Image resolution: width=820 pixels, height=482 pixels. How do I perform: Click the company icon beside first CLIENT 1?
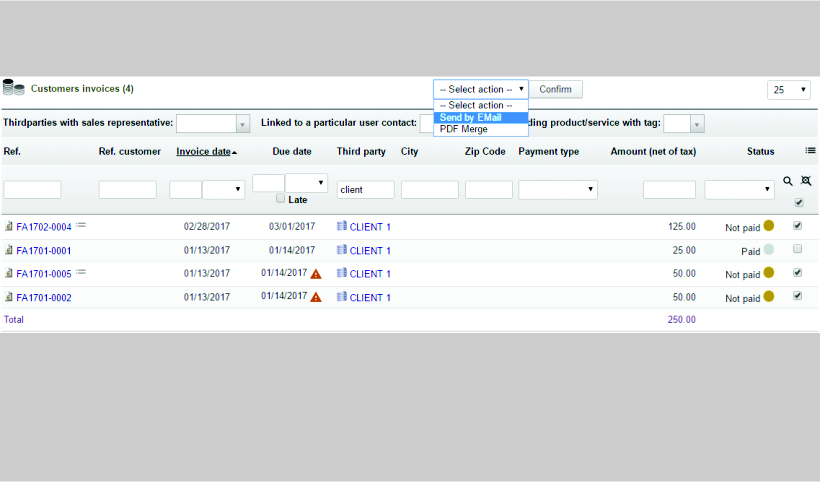[342, 227]
